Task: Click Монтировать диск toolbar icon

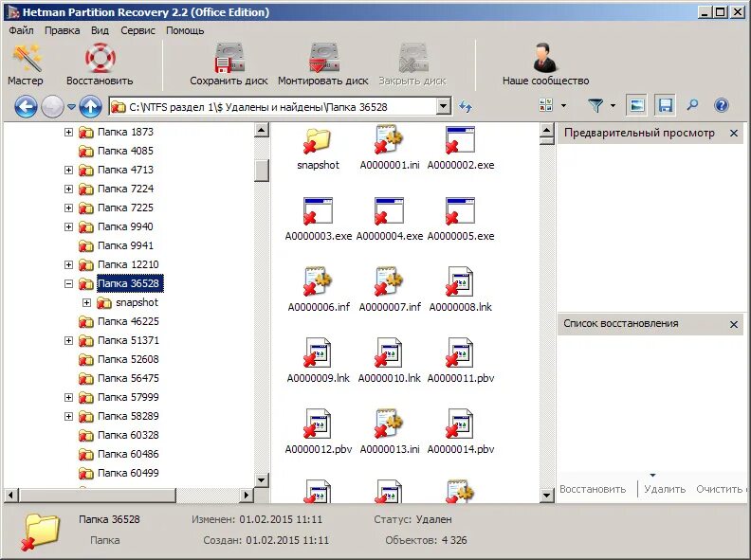Action: [323, 59]
